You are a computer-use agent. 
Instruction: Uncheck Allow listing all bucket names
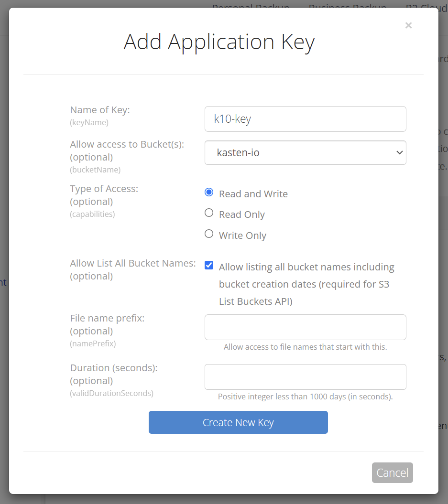[x=209, y=265]
